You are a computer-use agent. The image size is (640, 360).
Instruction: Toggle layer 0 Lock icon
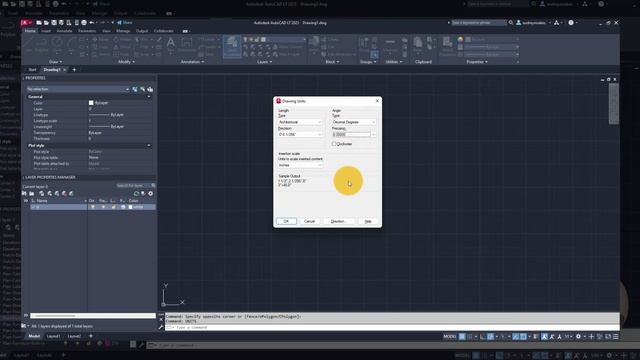pos(113,207)
